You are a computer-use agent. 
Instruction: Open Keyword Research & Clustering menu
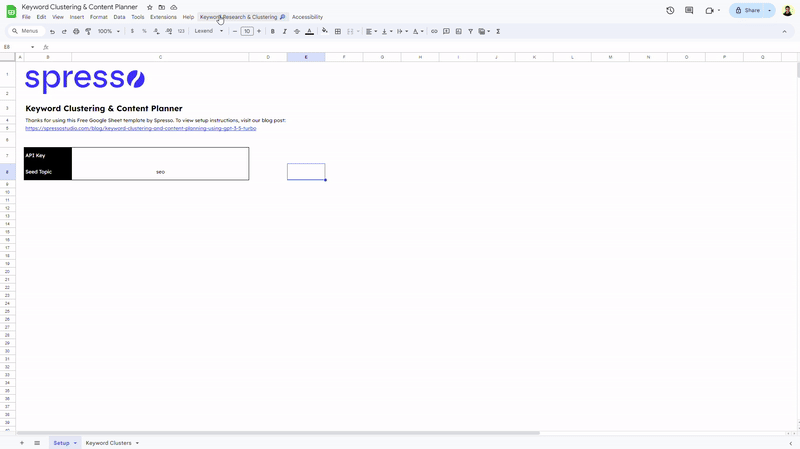point(242,17)
